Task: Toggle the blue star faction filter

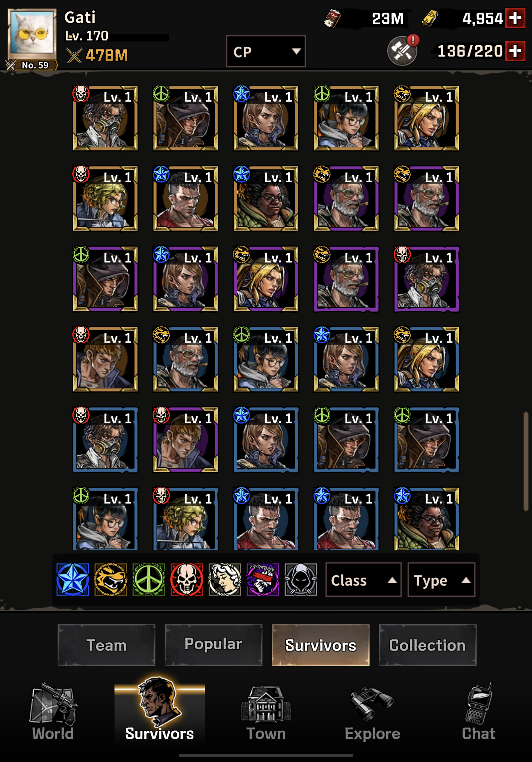Action: pyautogui.click(x=73, y=579)
